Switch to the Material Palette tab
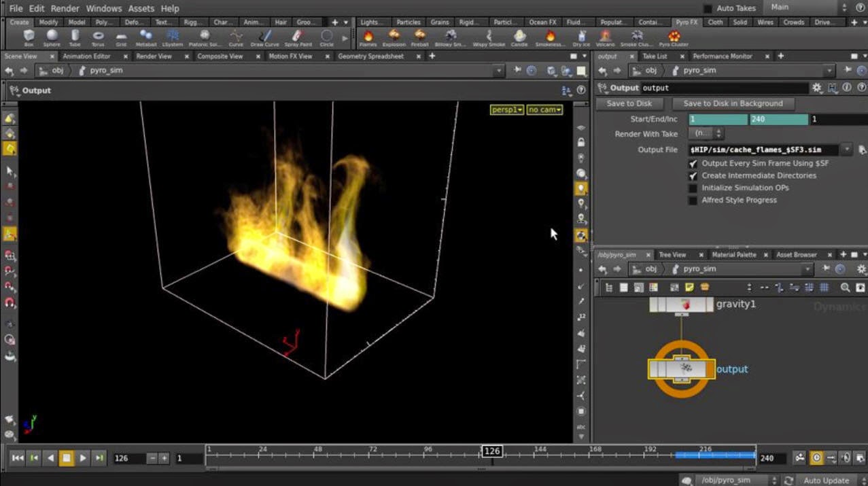The image size is (868, 486). [x=734, y=255]
